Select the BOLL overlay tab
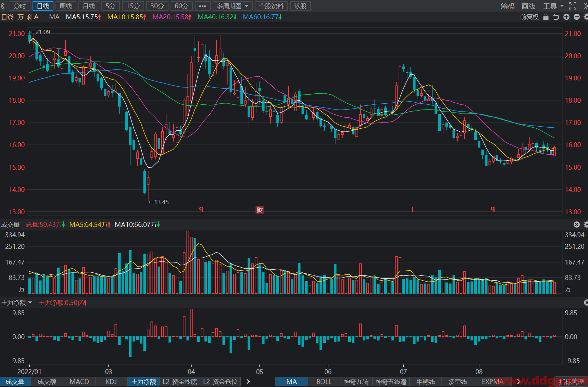The height and width of the screenshot is (387, 588). click(324, 382)
